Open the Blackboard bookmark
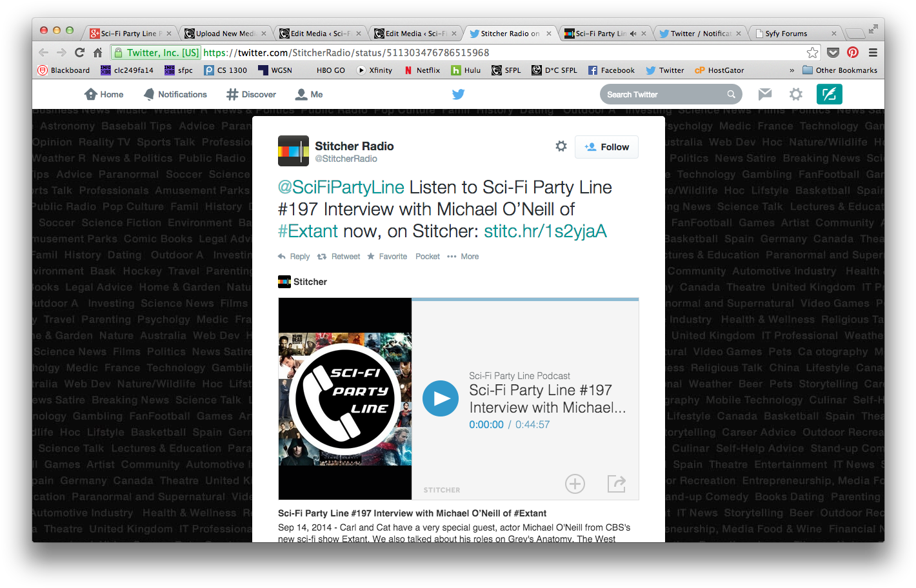Screen dimensions: 916x588 click(63, 70)
